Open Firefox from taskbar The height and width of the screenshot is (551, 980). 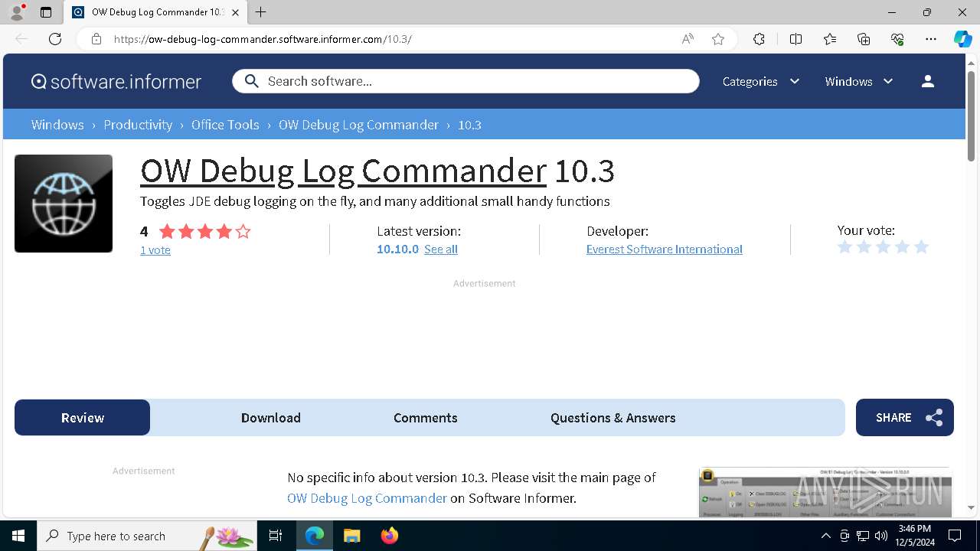click(390, 536)
